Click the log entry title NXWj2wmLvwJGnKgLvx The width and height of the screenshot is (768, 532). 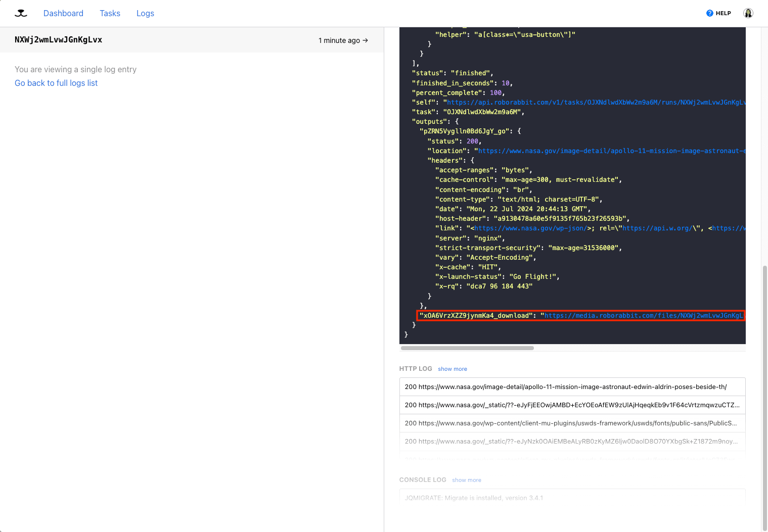click(58, 39)
